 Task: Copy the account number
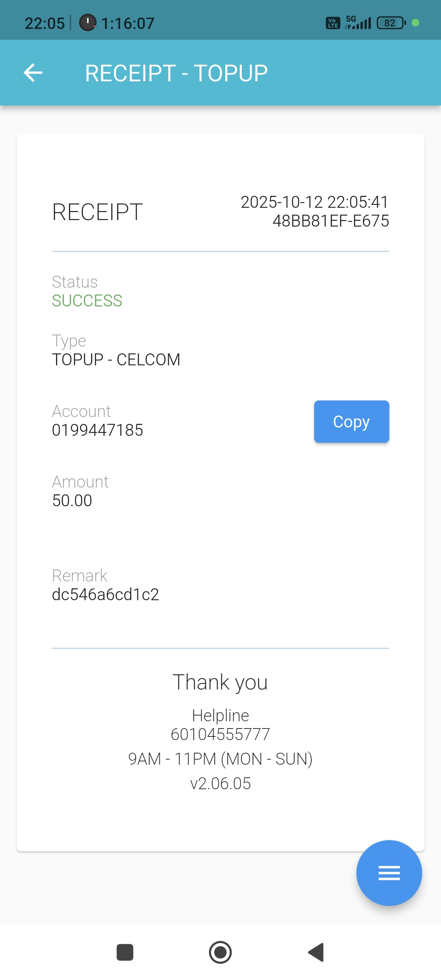351,421
